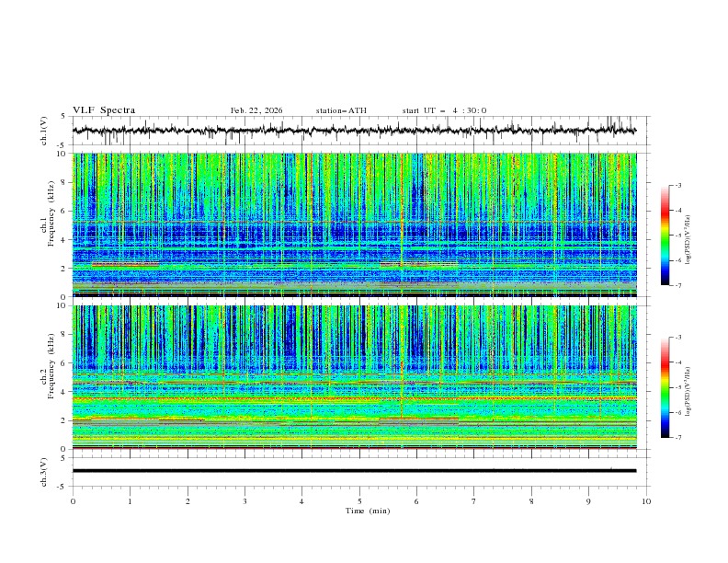
Task: Click the -3 label on upper color bar
Action: tap(678, 186)
